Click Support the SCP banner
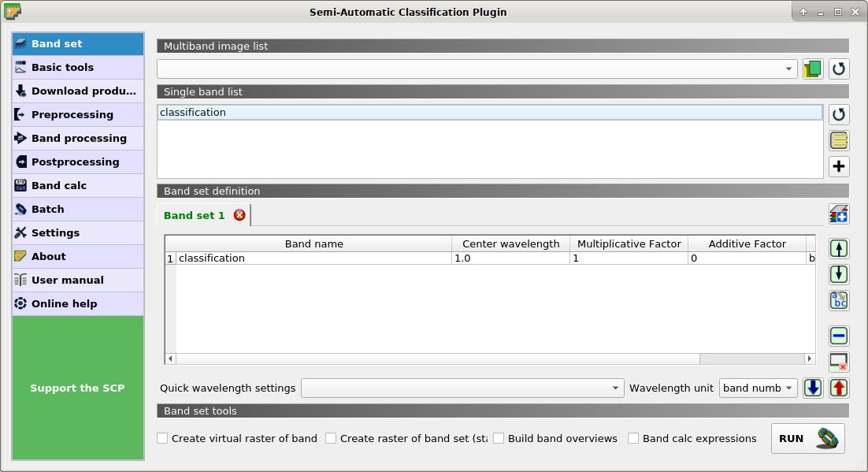This screenshot has height=472, width=868. pos(77,388)
